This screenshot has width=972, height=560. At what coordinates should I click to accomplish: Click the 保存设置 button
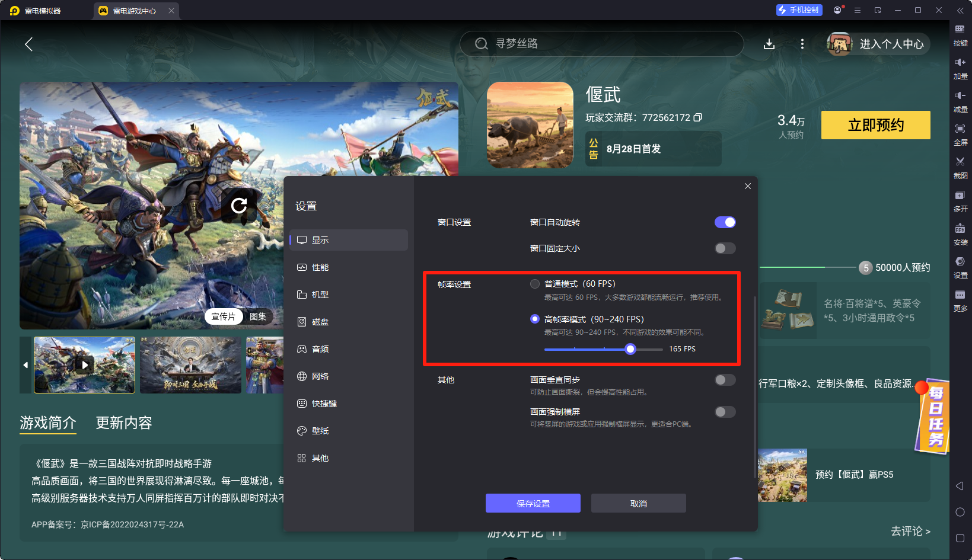(x=533, y=503)
